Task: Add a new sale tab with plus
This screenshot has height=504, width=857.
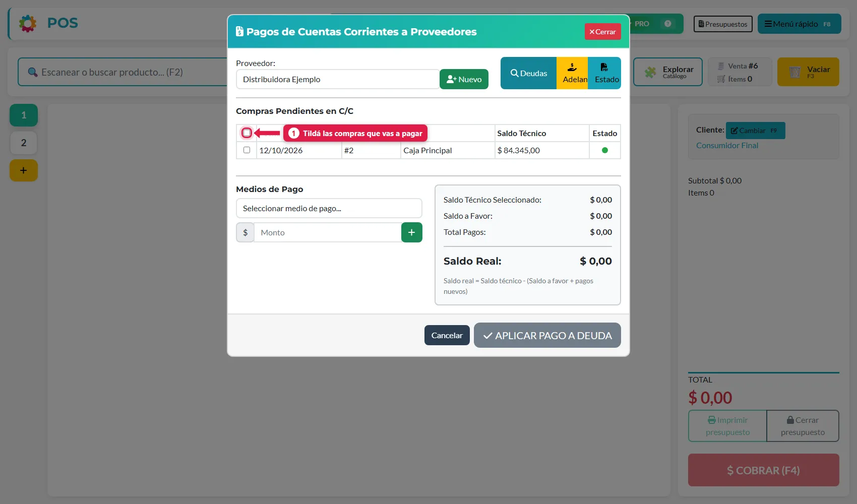Action: [24, 170]
